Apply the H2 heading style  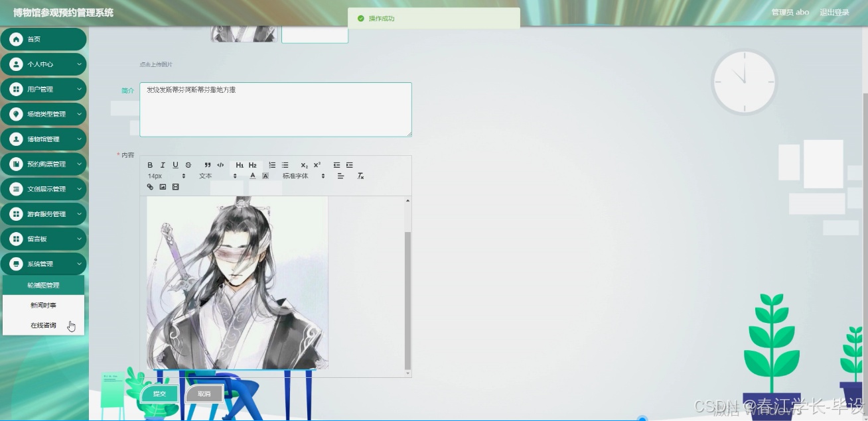tap(253, 165)
